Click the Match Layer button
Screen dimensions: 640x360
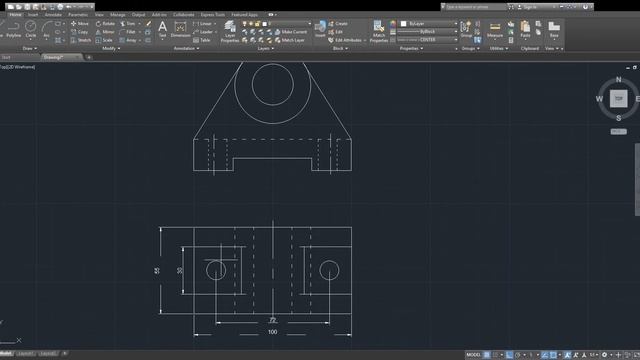[x=290, y=40]
